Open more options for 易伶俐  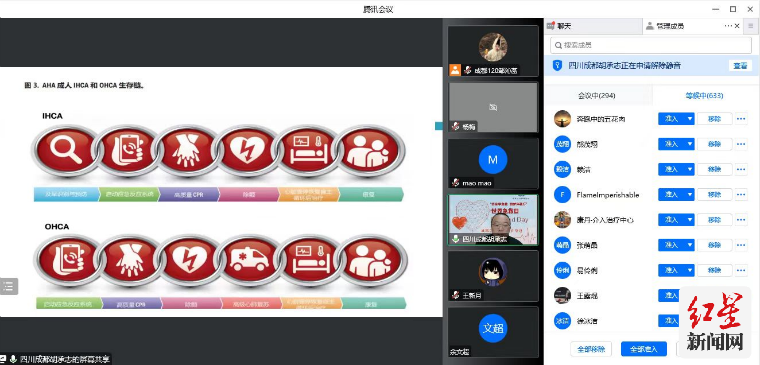coord(741,270)
